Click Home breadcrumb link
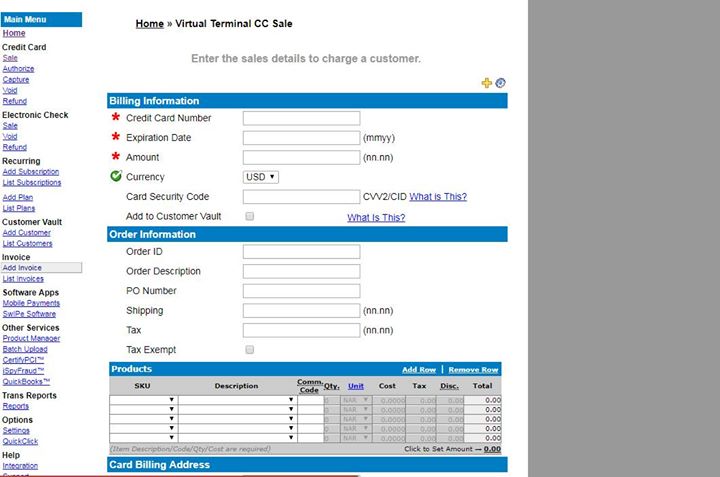 click(x=150, y=23)
